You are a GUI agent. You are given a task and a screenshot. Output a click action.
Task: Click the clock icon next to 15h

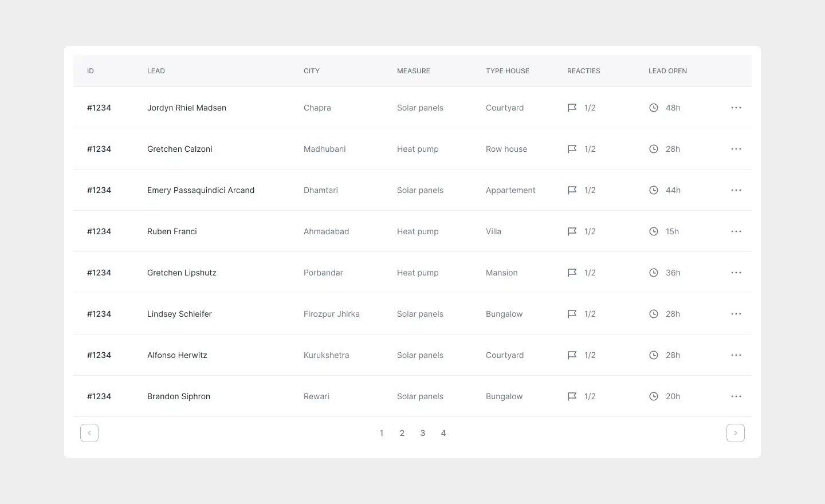point(654,231)
